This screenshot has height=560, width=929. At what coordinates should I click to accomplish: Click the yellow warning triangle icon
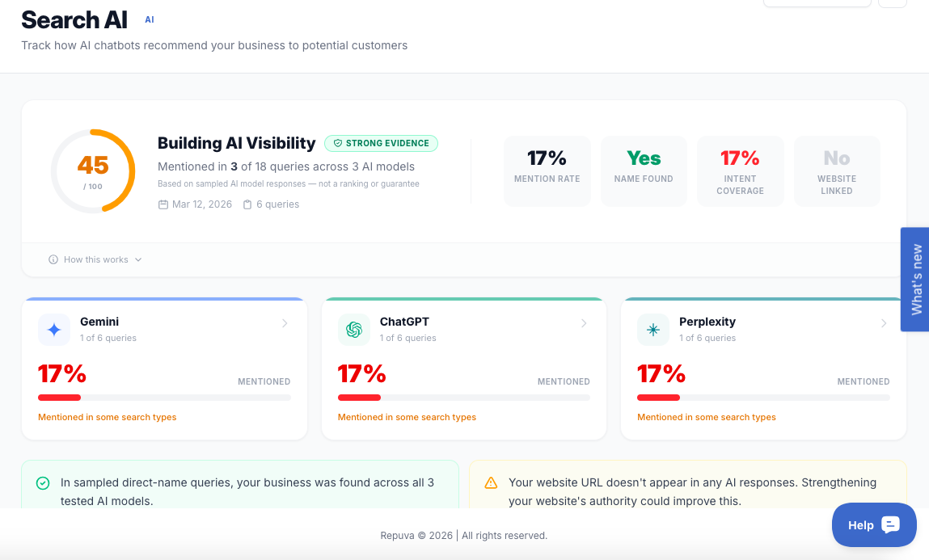pos(491,483)
